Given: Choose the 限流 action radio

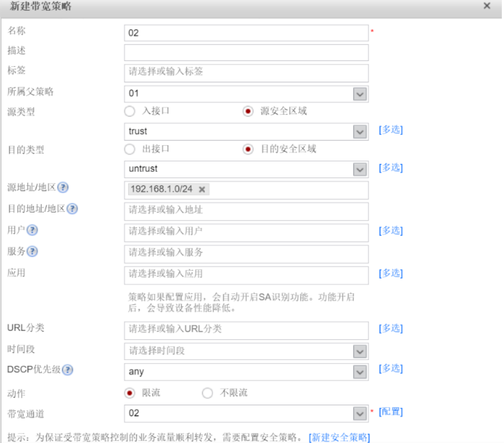Looking at the screenshot, I should (x=130, y=393).
